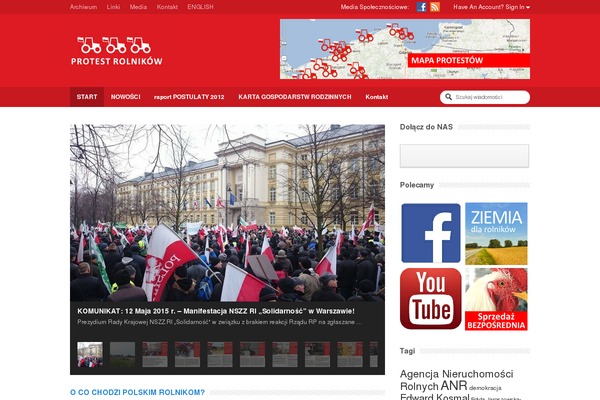This screenshot has width=600, height=400.
Task: Open the O CO CHODZI POLSKIM ROLNIKOM heading
Action: tap(137, 392)
